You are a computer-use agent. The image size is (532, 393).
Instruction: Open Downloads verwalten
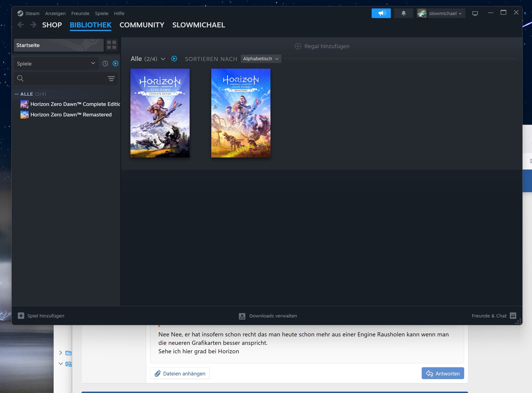point(268,316)
